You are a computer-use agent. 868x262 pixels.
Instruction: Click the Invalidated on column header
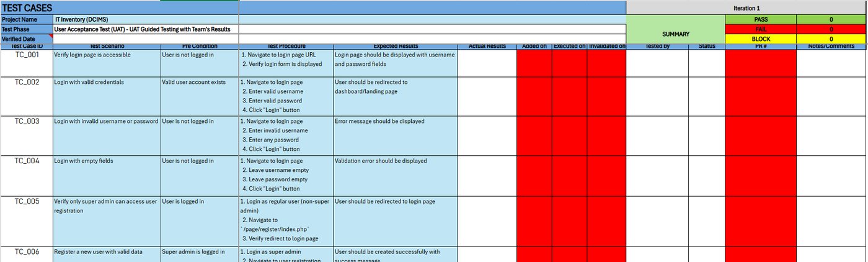click(x=606, y=47)
